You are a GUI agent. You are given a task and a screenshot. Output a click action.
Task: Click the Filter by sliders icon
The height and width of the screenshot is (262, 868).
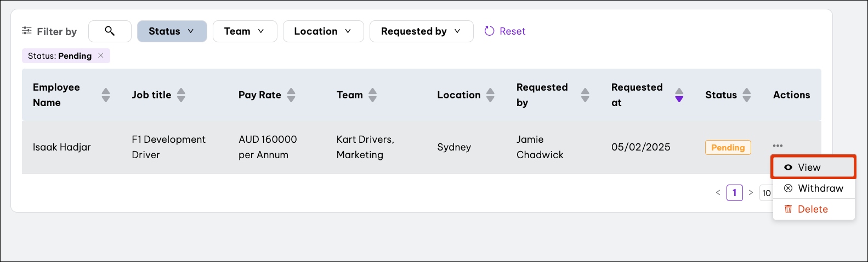tap(26, 31)
